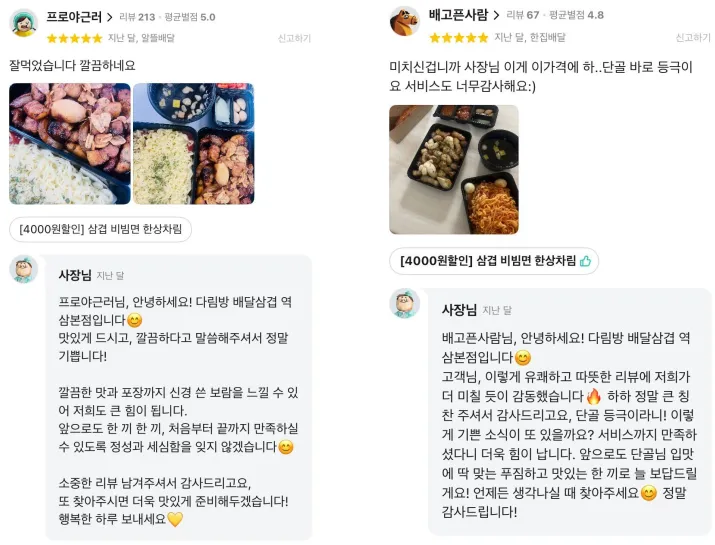Report 배고픈사람 review via 신고하기

(693, 37)
